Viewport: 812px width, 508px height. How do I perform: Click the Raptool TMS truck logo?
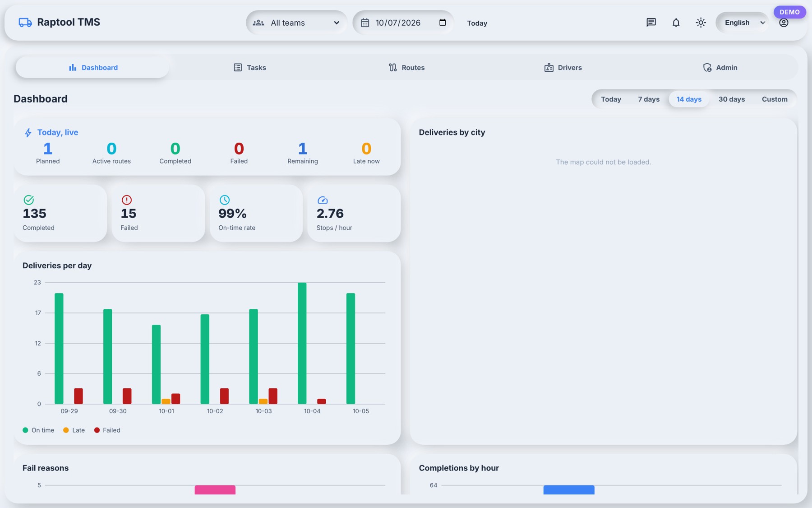25,22
